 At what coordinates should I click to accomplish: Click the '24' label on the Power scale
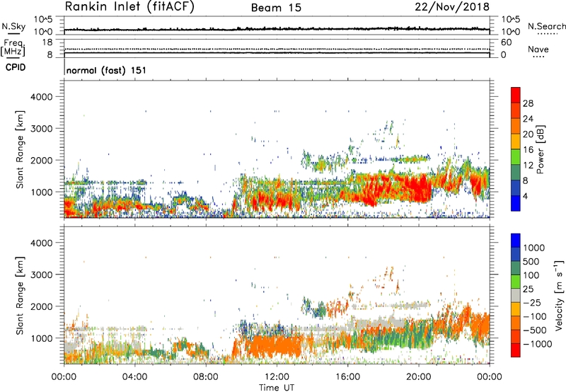528,119
